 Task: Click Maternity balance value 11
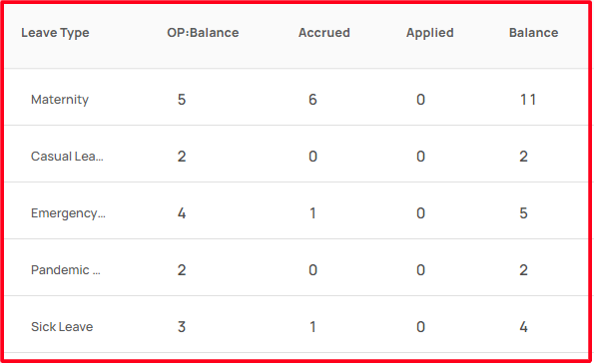click(x=528, y=100)
